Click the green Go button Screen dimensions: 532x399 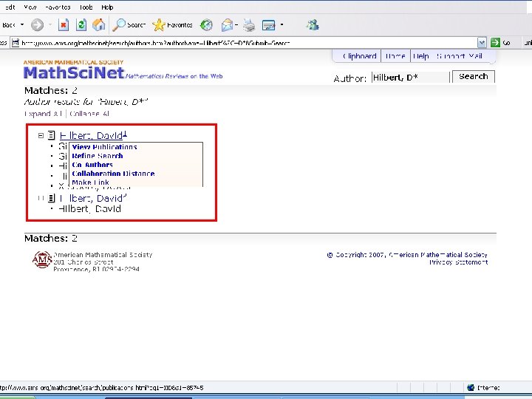click(x=500, y=43)
